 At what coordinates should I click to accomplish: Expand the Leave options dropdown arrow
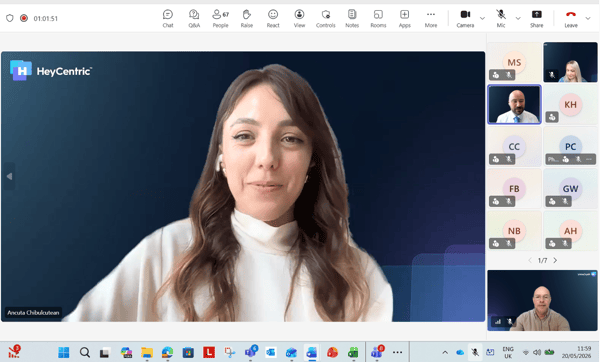pos(588,18)
